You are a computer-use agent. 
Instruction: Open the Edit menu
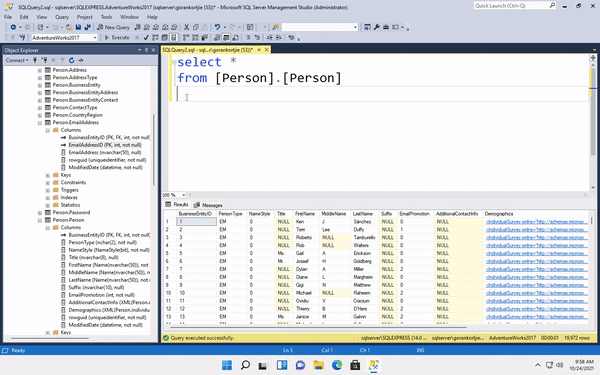[x=24, y=17]
